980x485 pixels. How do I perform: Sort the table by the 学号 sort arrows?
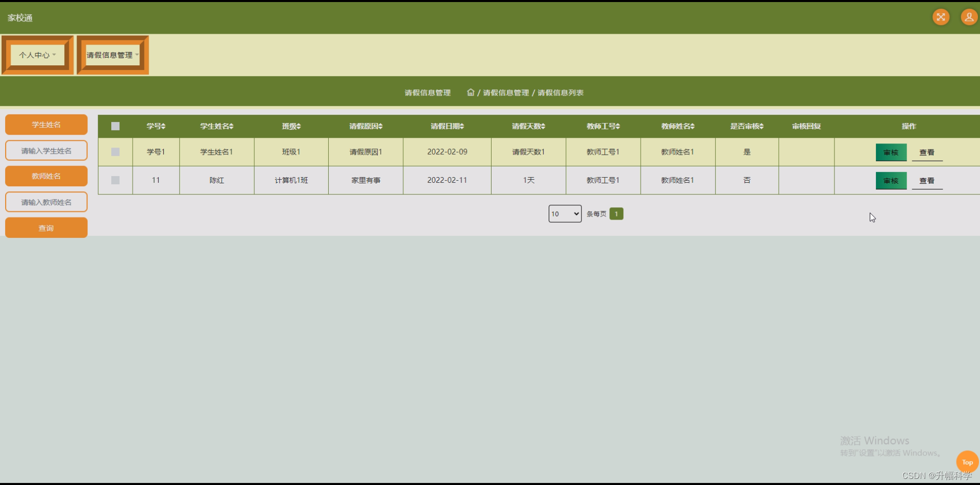(x=163, y=126)
